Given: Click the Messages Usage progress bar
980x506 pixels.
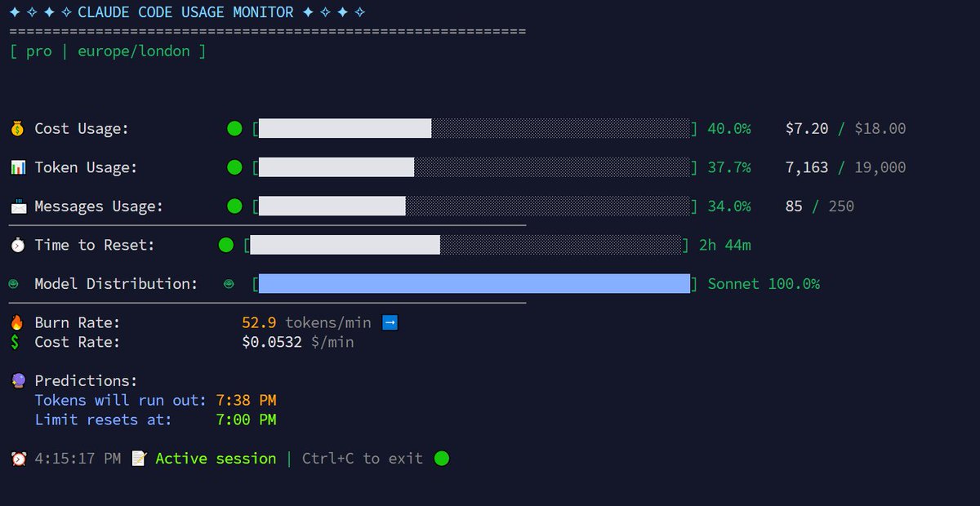Looking at the screenshot, I should [x=474, y=206].
